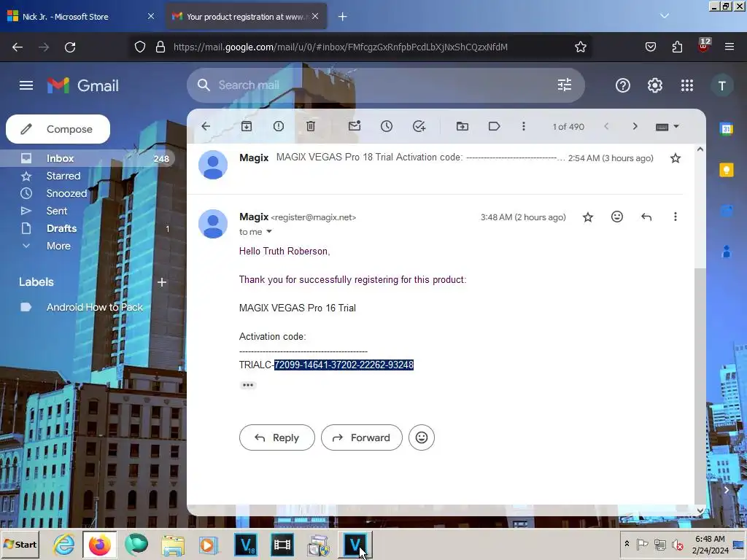Viewport: 747px width, 560px height.
Task: Add conversation to Tasks
Action: click(419, 126)
